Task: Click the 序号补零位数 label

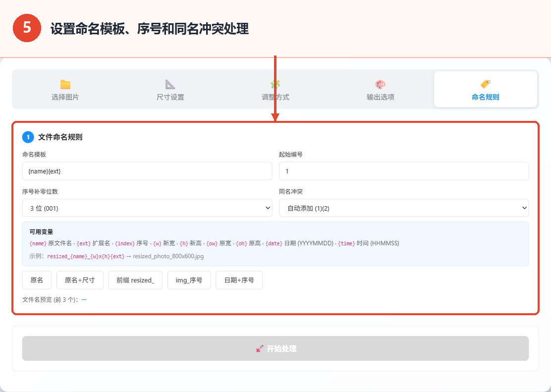Action: (40, 192)
